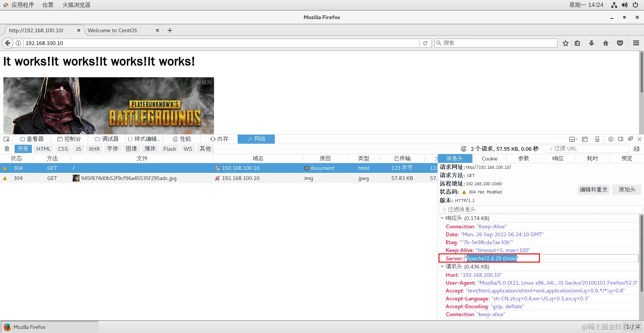Toggle the split console icon
Viewport: 644px width, 333px height.
pos(585,139)
